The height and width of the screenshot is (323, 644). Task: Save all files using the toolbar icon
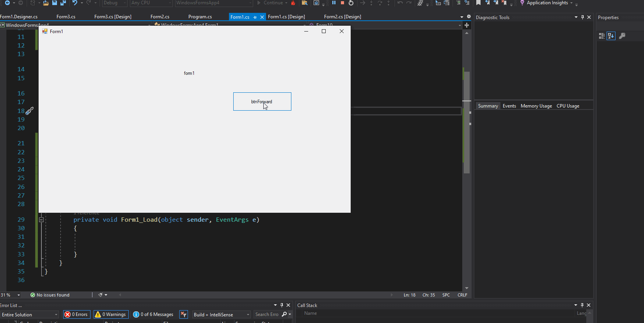(x=63, y=3)
